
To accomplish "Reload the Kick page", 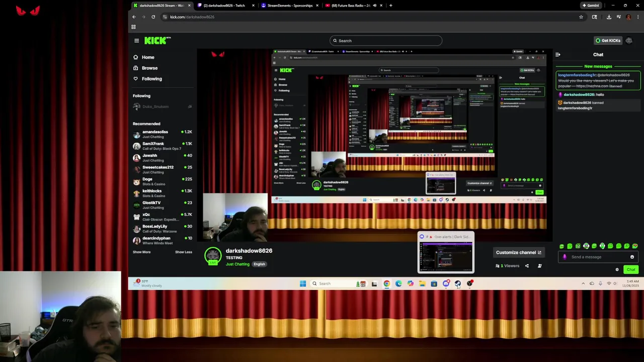I will click(x=153, y=17).
